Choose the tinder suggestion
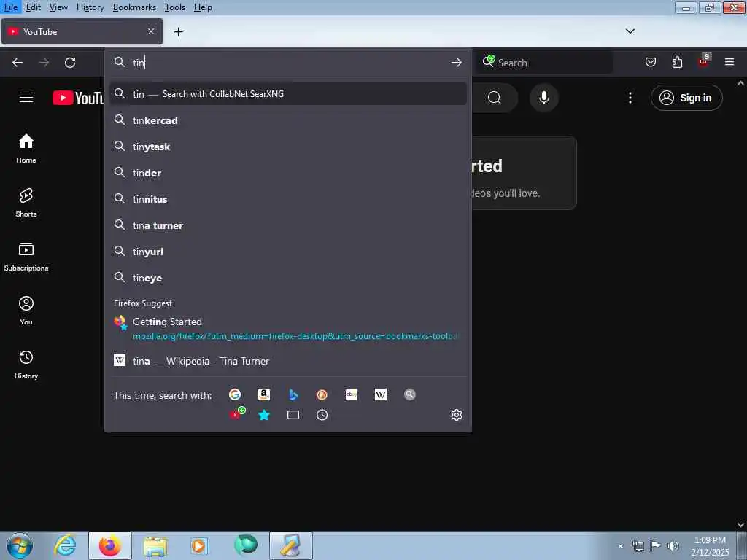747x560 pixels. 288,172
